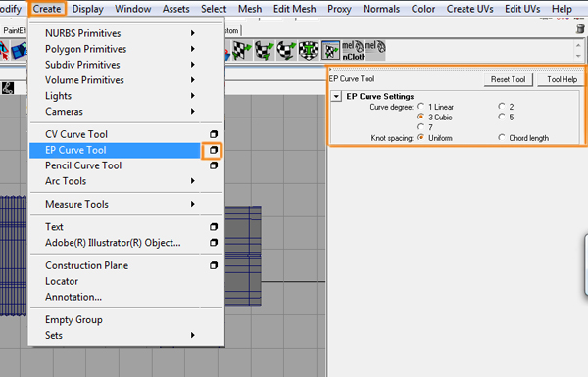588x377 pixels.
Task: Choose Pencil Curve Tool menu item
Action: pyautogui.click(x=115, y=165)
